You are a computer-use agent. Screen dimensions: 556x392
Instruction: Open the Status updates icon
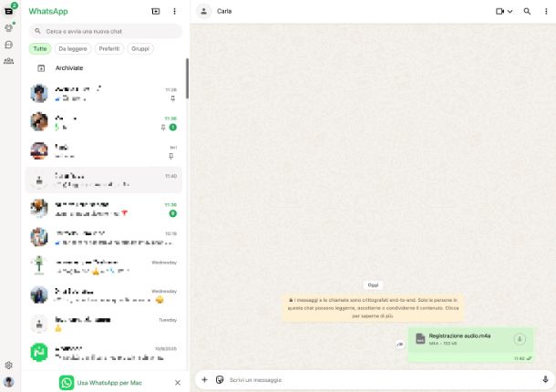(x=8, y=28)
